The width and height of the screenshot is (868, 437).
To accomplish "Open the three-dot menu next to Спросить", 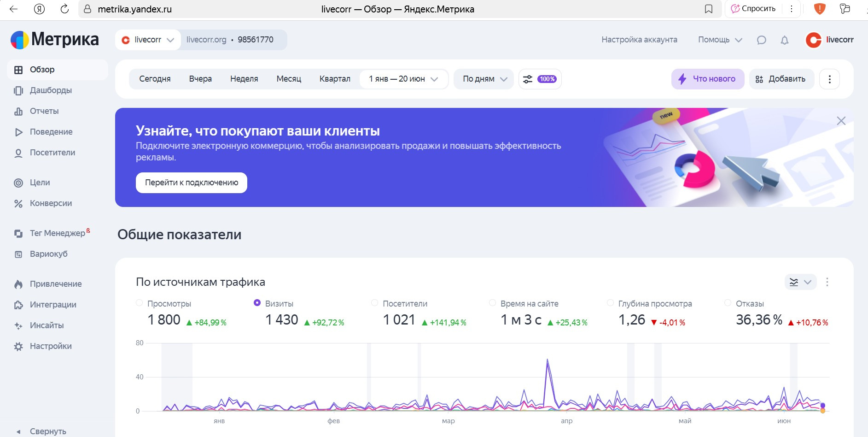I will 792,9.
